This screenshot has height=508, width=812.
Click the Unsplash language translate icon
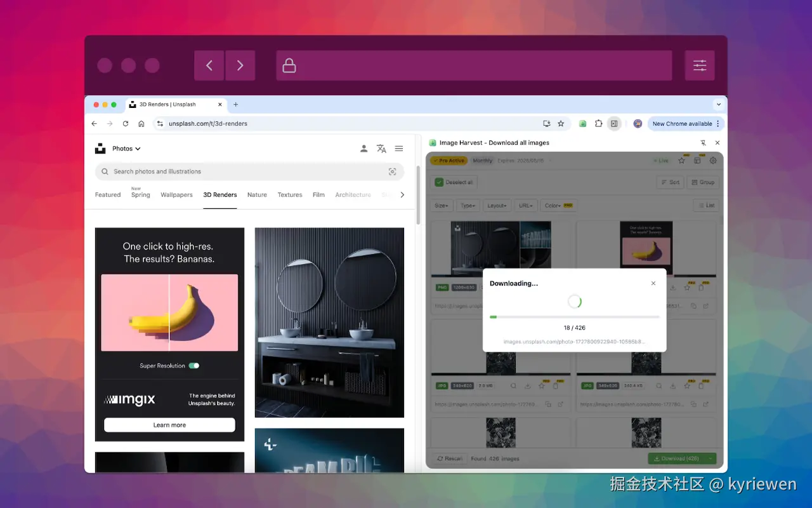point(381,149)
